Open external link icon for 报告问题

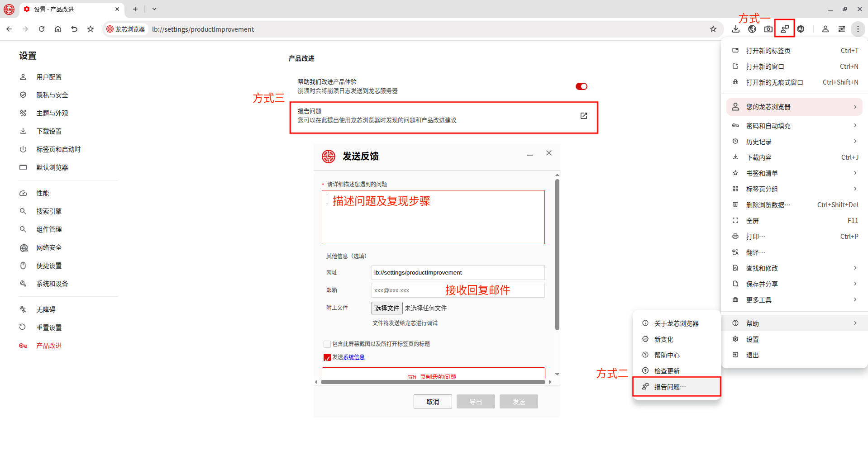pos(583,116)
